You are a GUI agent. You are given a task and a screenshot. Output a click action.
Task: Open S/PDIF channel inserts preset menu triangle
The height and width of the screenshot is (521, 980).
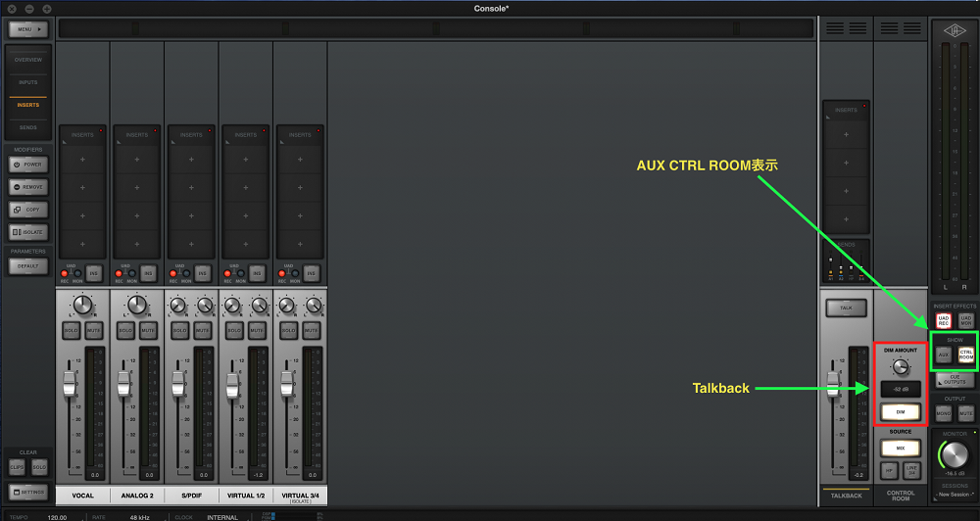pyautogui.click(x=173, y=142)
